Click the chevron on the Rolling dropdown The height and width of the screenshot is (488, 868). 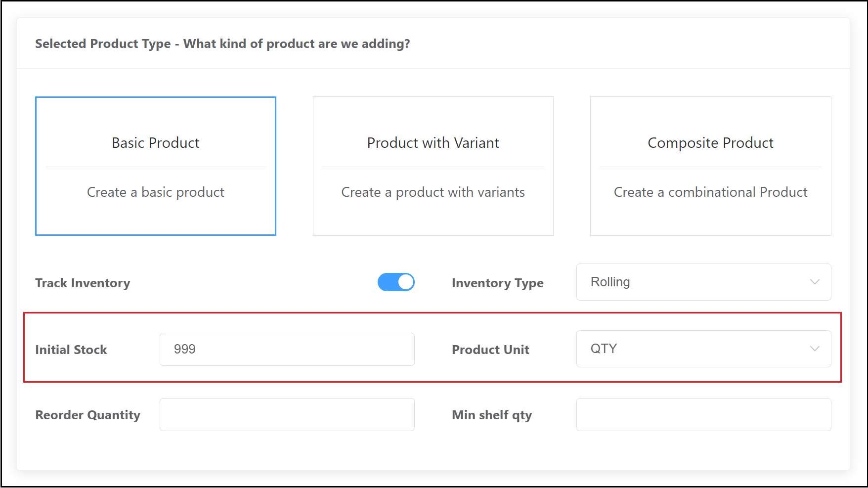[814, 282]
